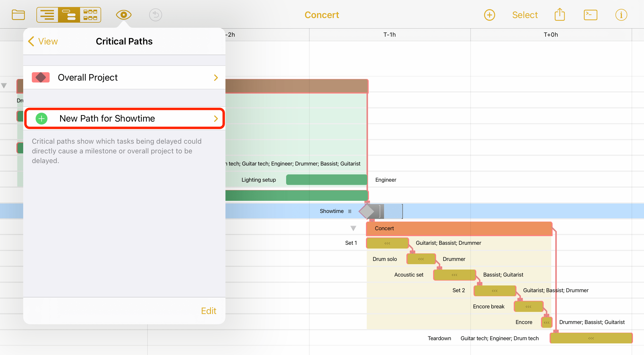Tap the T-1h timeline header
The width and height of the screenshot is (644, 355).
[389, 35]
